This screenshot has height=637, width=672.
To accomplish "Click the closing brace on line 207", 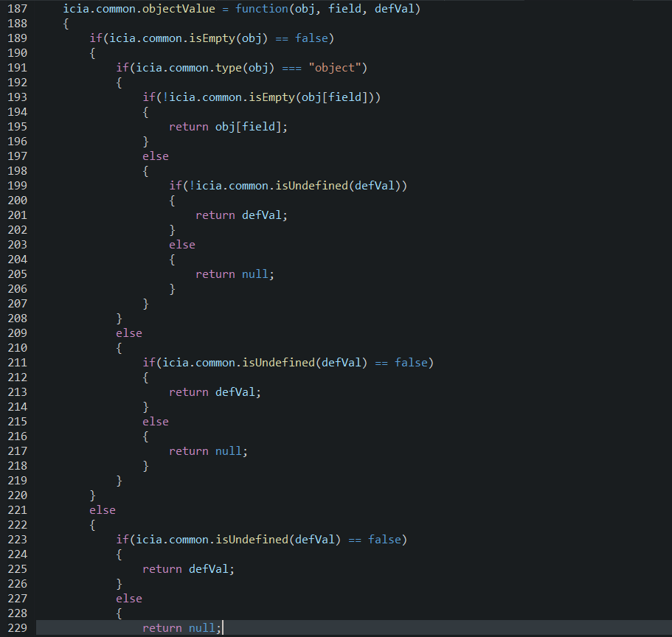I will point(146,304).
